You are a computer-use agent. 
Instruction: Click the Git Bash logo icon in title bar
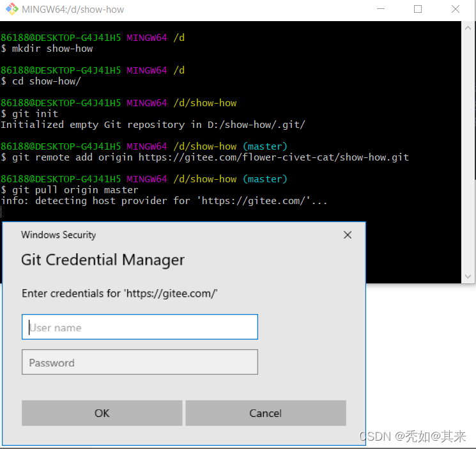12,9
